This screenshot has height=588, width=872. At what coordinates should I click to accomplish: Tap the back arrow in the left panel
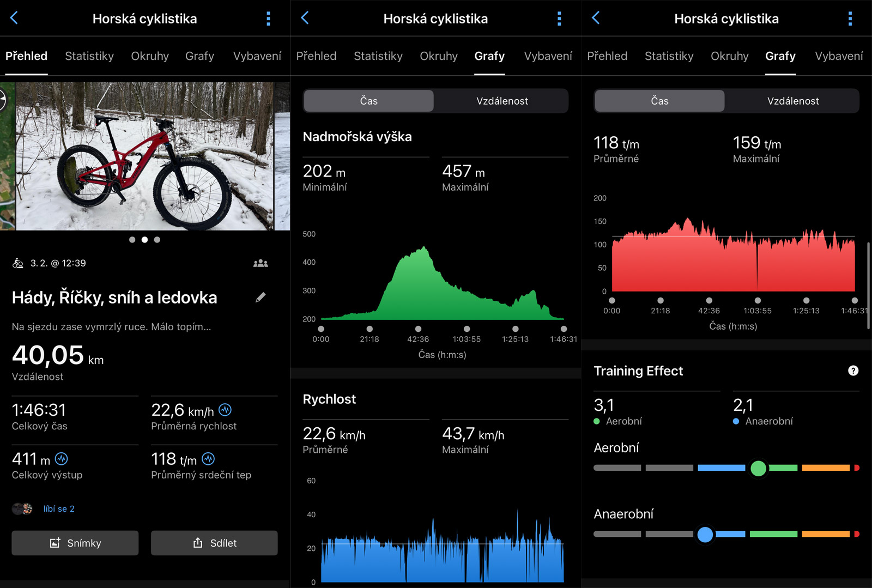[14, 18]
